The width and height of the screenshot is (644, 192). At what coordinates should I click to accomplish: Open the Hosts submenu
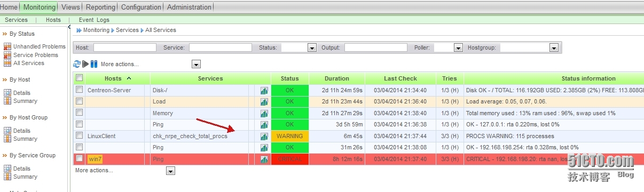(53, 20)
